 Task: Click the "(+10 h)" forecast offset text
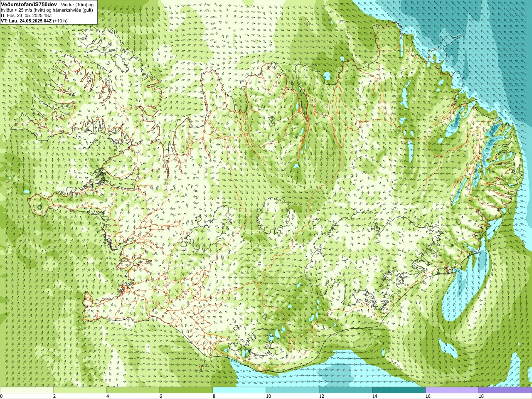click(x=60, y=21)
